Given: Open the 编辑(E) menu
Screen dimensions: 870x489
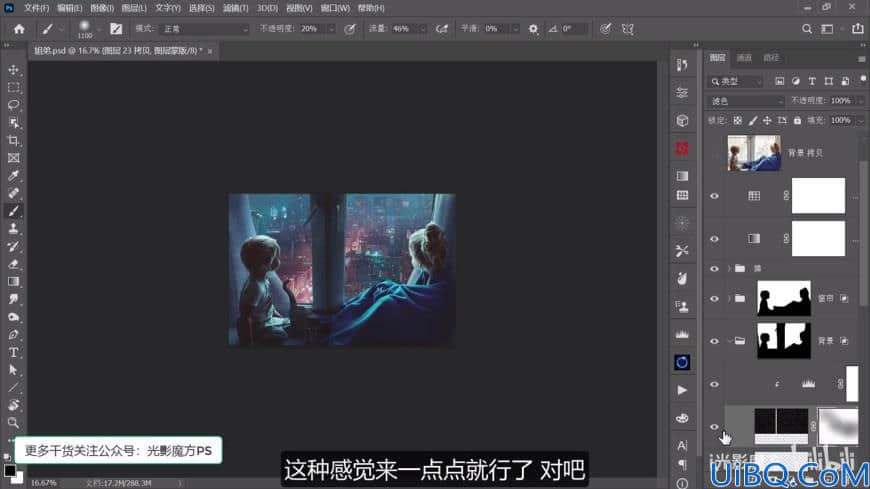Looking at the screenshot, I should [69, 8].
